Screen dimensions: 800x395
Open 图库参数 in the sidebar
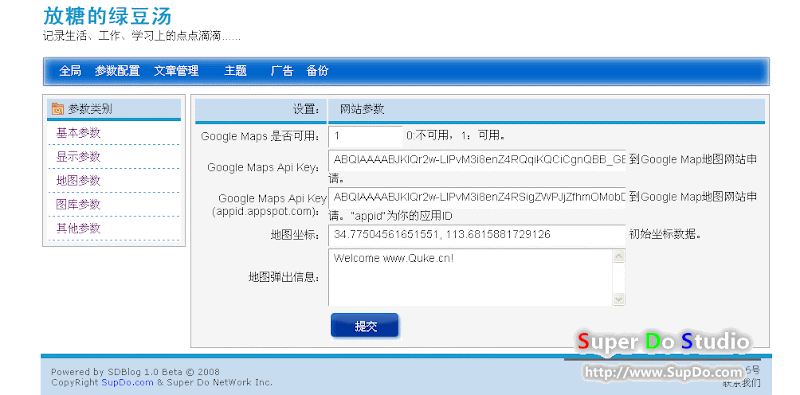78,205
